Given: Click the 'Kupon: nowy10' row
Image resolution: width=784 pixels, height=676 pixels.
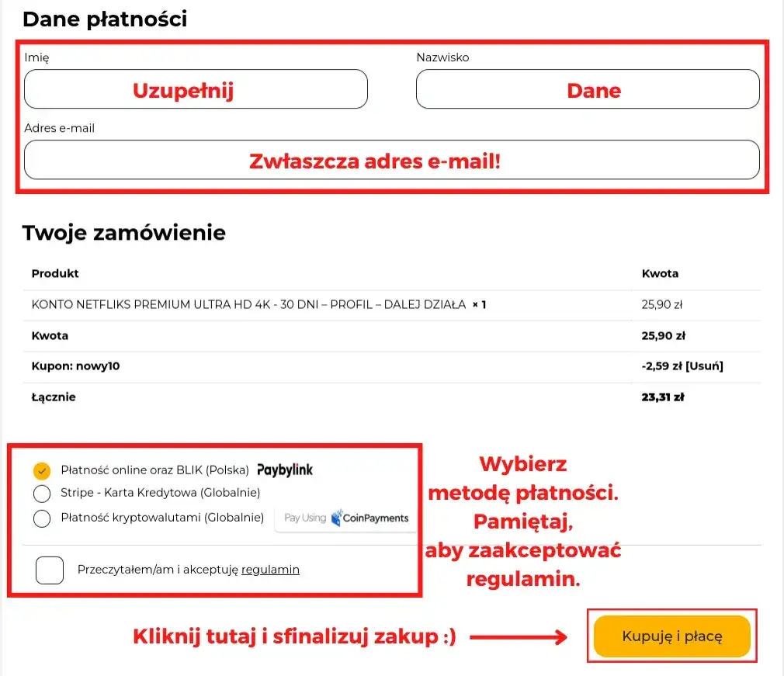Looking at the screenshot, I should (77, 366).
